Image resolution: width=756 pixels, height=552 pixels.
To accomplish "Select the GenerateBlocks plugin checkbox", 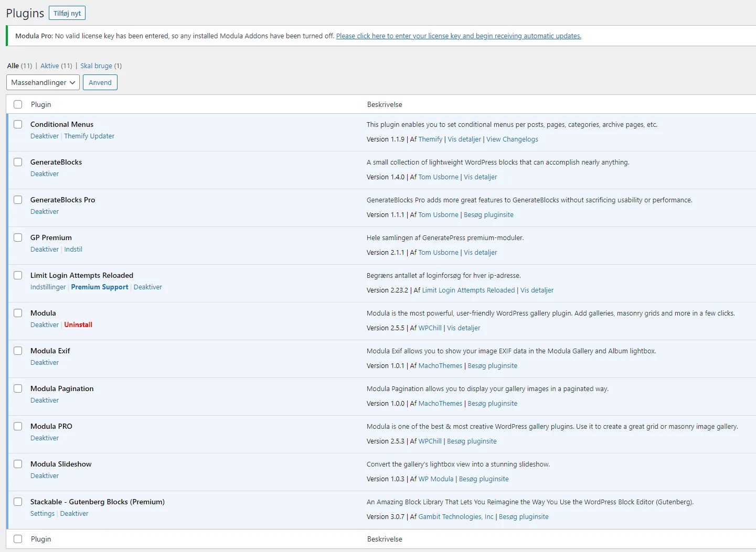I will click(18, 162).
